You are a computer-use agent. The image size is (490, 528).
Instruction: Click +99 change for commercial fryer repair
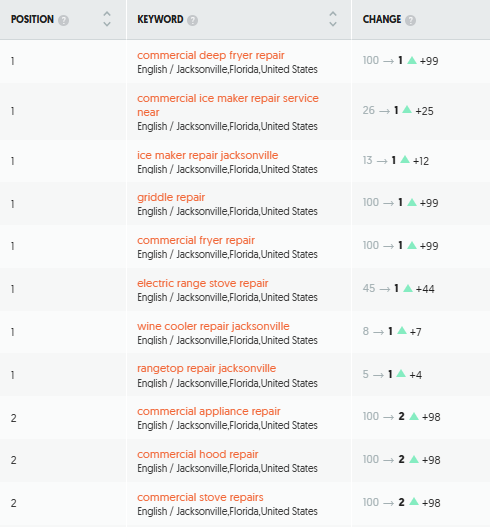click(429, 246)
